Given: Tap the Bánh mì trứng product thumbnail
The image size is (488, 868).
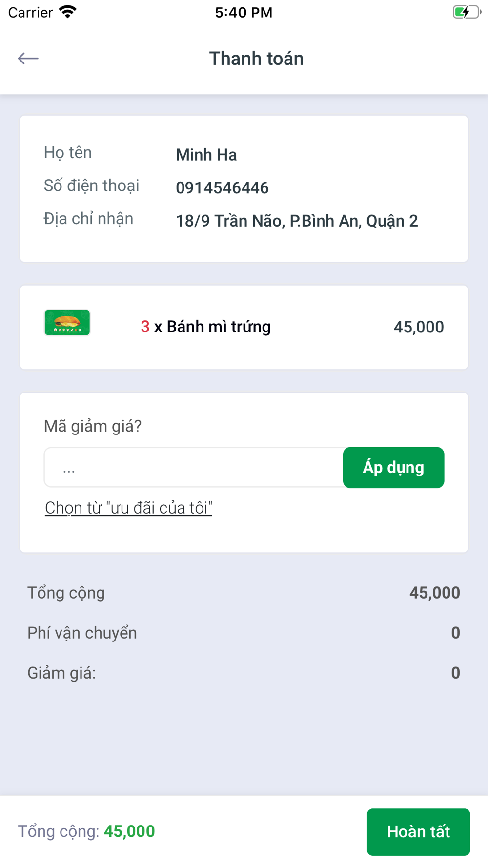Looking at the screenshot, I should (x=67, y=323).
